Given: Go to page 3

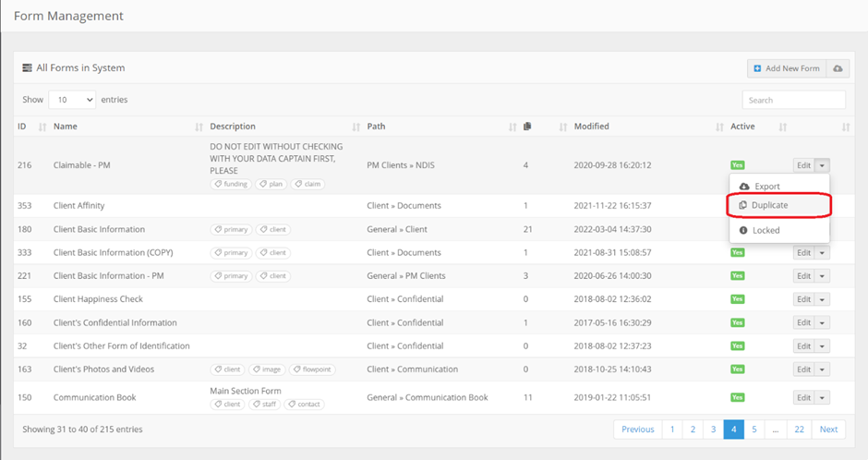Looking at the screenshot, I should 713,429.
